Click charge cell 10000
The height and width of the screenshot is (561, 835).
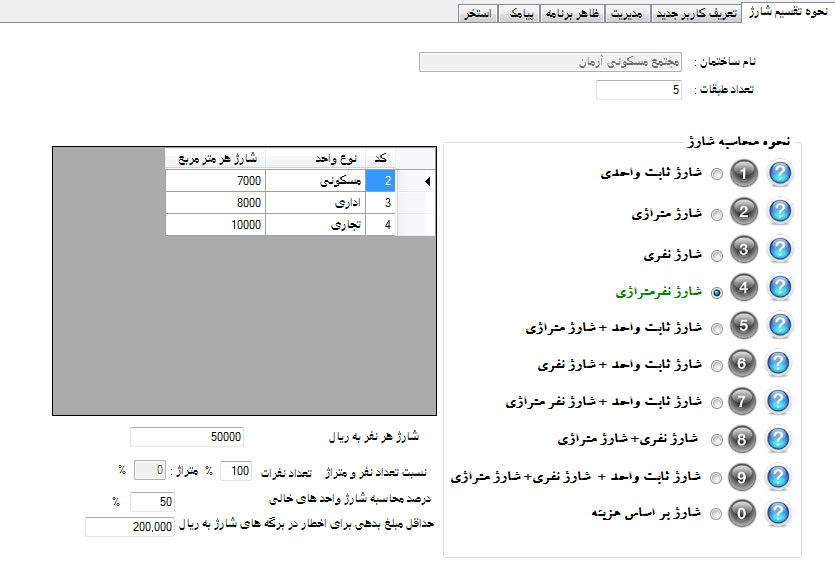pos(215,225)
